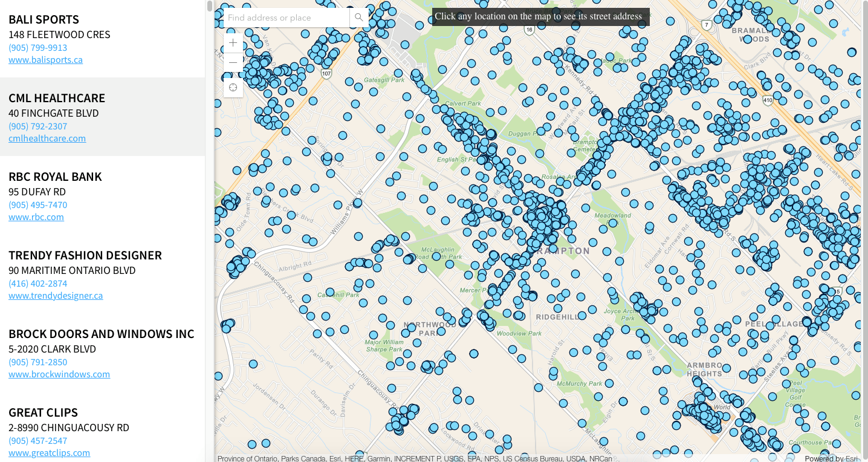Image resolution: width=868 pixels, height=462 pixels.
Task: Click the Woodview Park label on map
Action: 519,333
